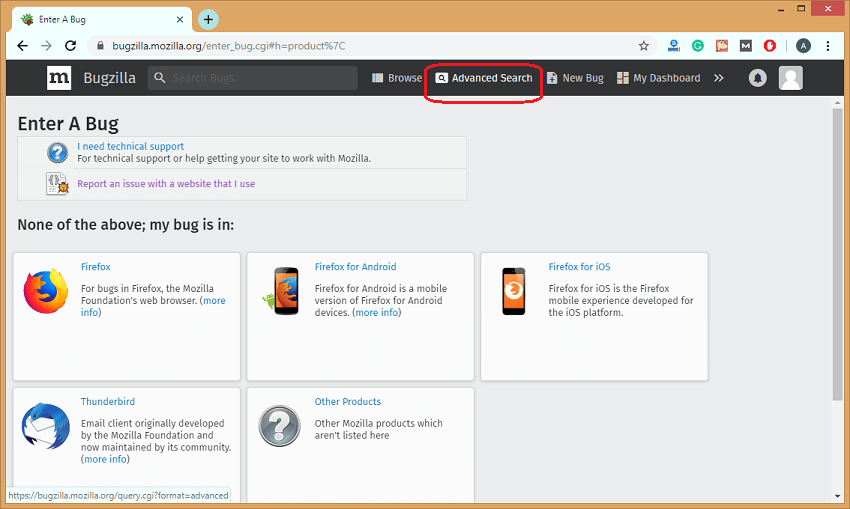Image resolution: width=850 pixels, height=509 pixels.
Task: Select the Thunderbird product link
Action: (x=108, y=402)
